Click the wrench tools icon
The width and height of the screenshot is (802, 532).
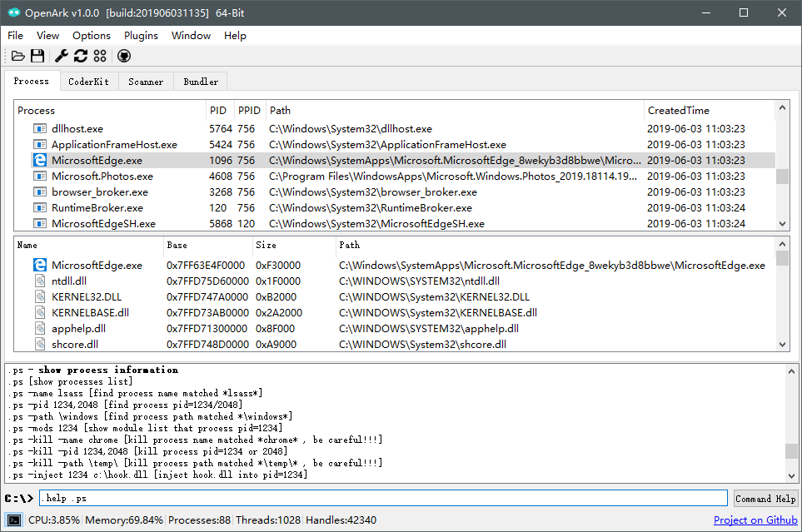click(x=62, y=56)
